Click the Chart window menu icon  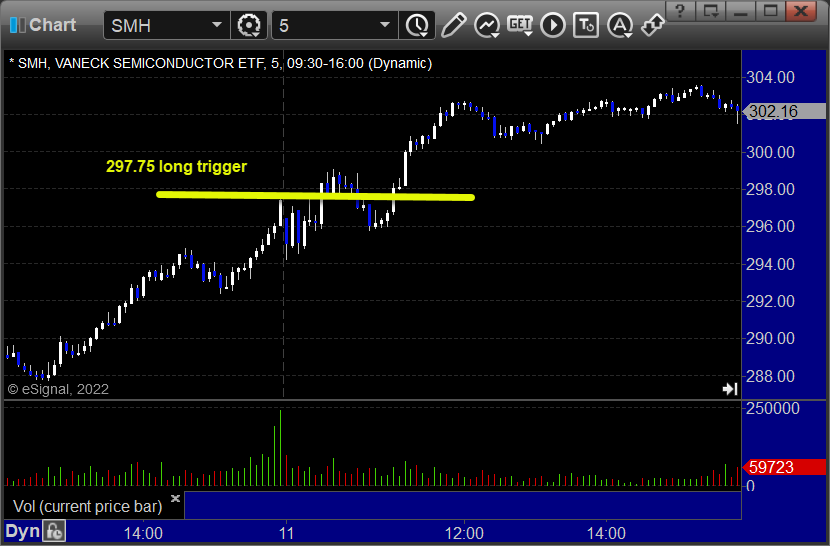click(x=17, y=25)
